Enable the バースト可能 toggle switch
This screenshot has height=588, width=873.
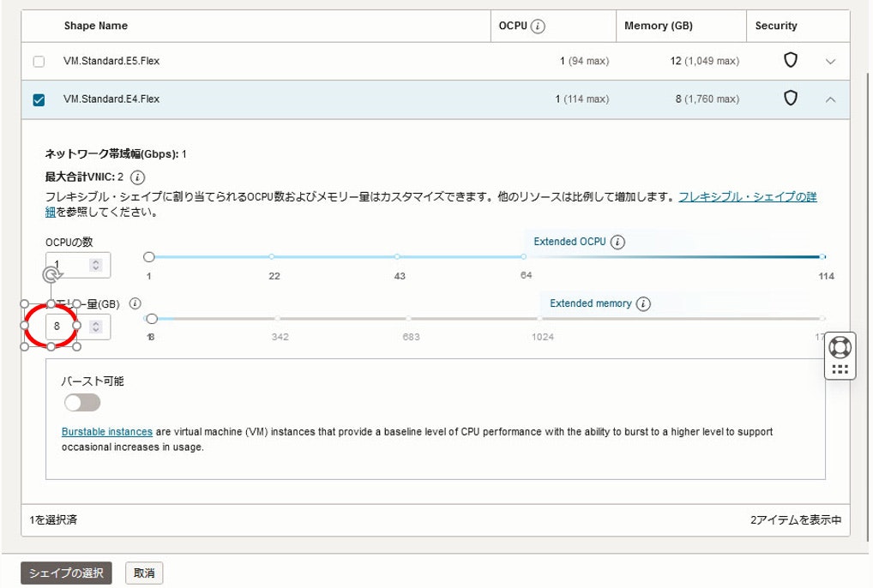(x=81, y=402)
